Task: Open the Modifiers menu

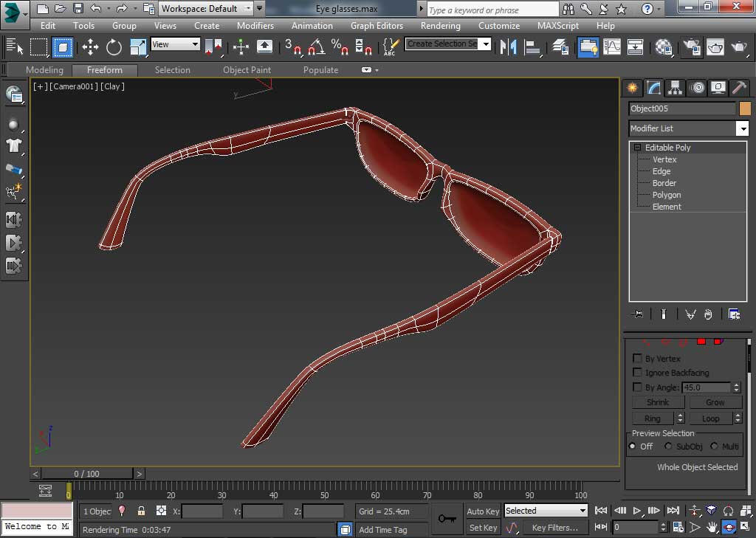Action: [255, 25]
